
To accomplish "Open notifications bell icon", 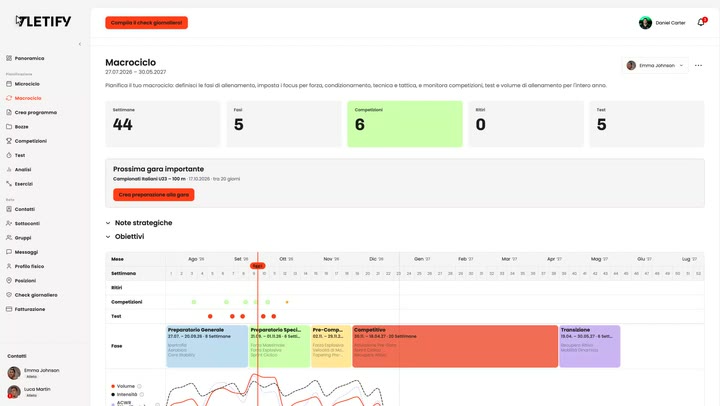I will (x=701, y=23).
